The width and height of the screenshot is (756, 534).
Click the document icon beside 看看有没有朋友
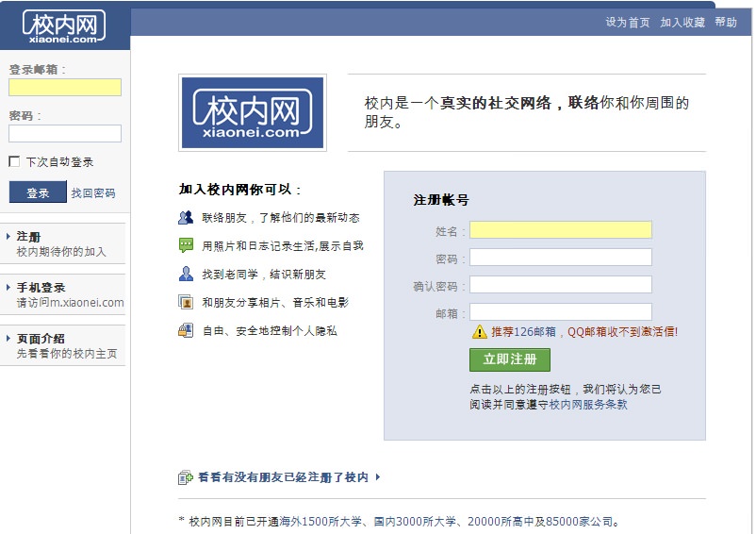tap(186, 477)
